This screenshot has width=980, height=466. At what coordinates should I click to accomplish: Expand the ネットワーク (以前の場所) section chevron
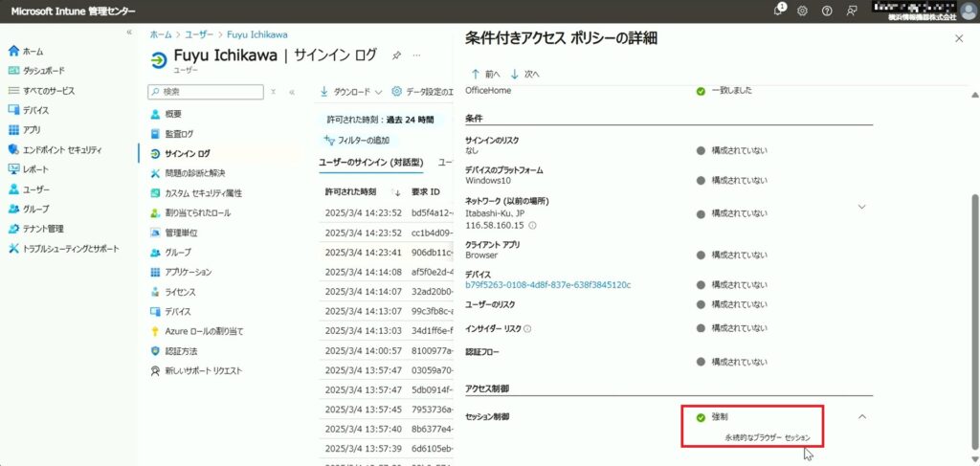click(x=862, y=207)
